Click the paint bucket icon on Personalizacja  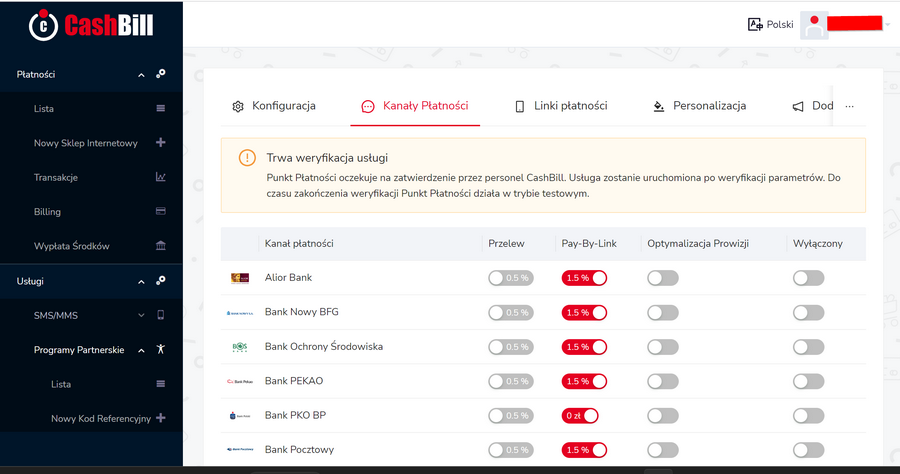click(659, 106)
